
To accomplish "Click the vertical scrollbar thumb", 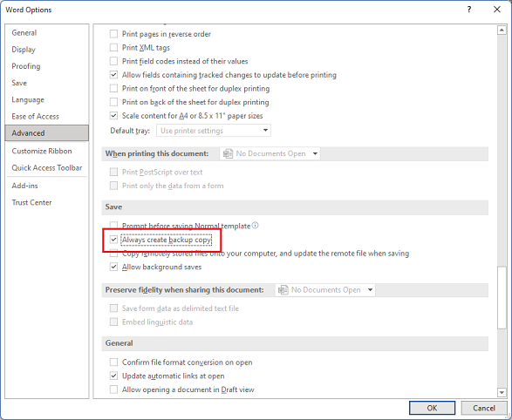I will 502,298.
